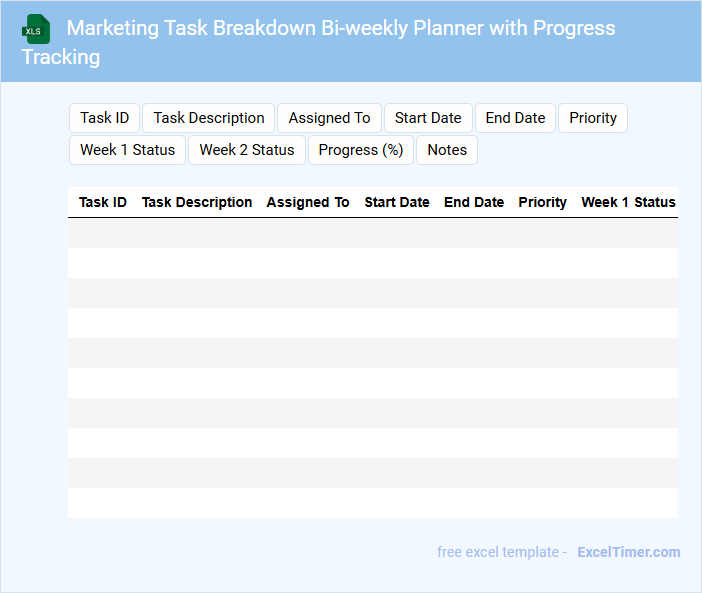Click the Start Date column header
Image resolution: width=702 pixels, height=593 pixels.
(397, 202)
